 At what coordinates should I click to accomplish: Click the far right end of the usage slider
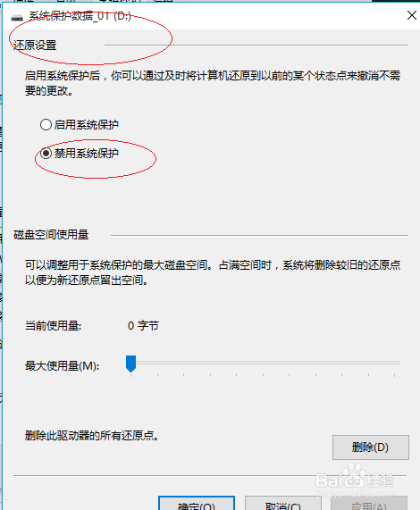[x=397, y=362]
